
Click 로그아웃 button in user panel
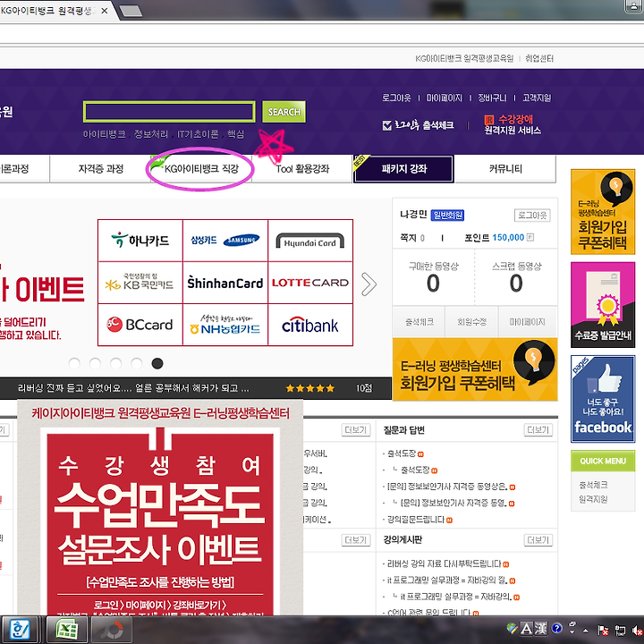pos(532,216)
